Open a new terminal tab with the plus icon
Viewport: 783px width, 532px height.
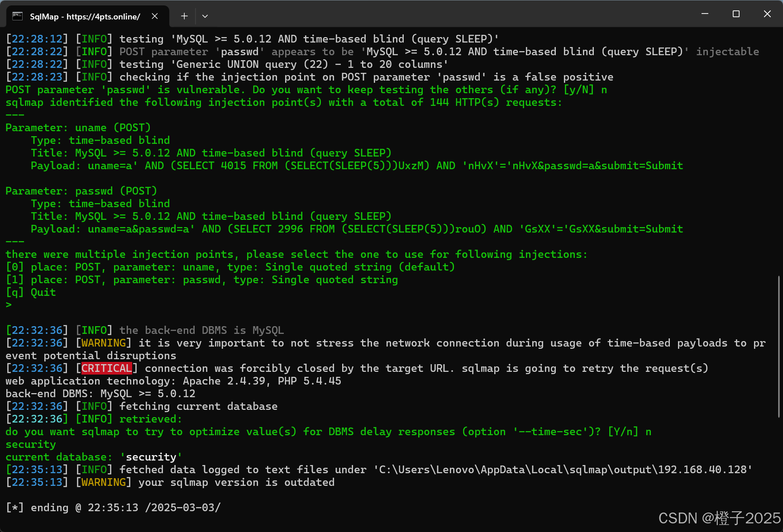click(x=184, y=16)
